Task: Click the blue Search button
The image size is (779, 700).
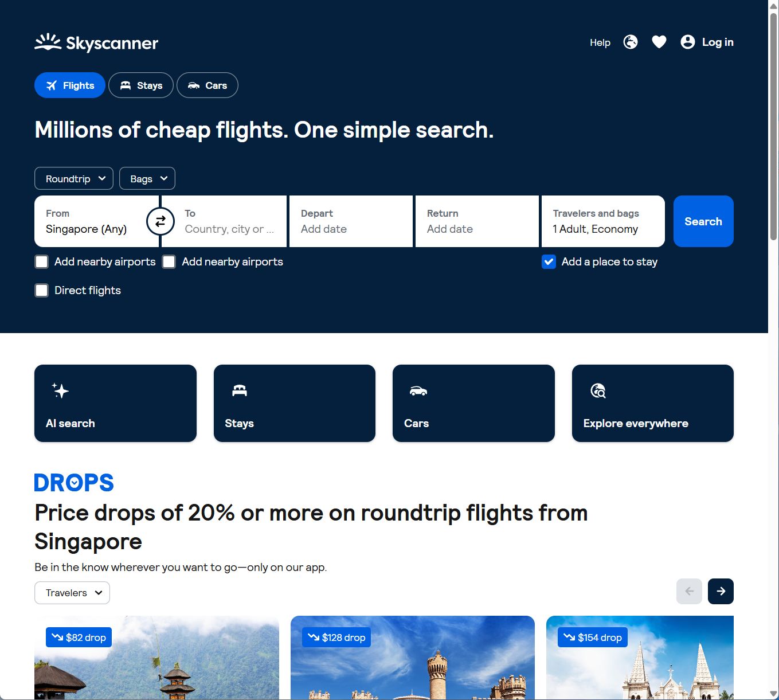Action: (703, 221)
